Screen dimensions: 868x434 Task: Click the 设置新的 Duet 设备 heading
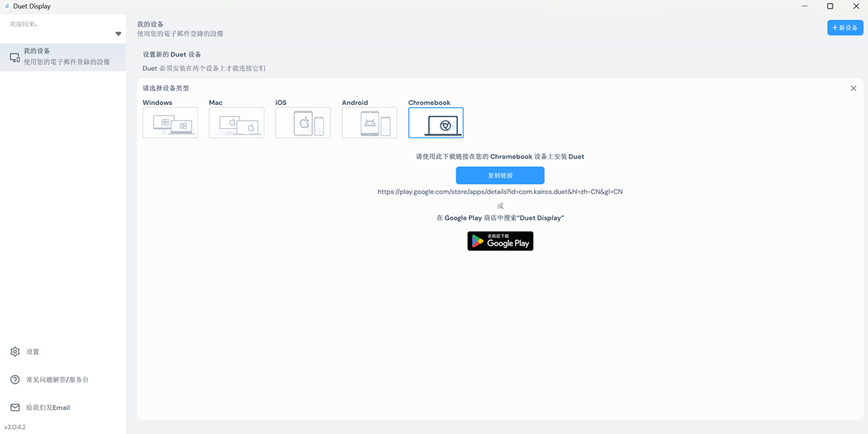[x=172, y=54]
